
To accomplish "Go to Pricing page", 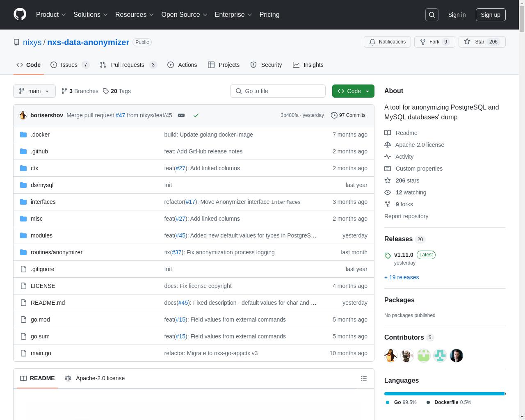I will click(x=269, y=15).
